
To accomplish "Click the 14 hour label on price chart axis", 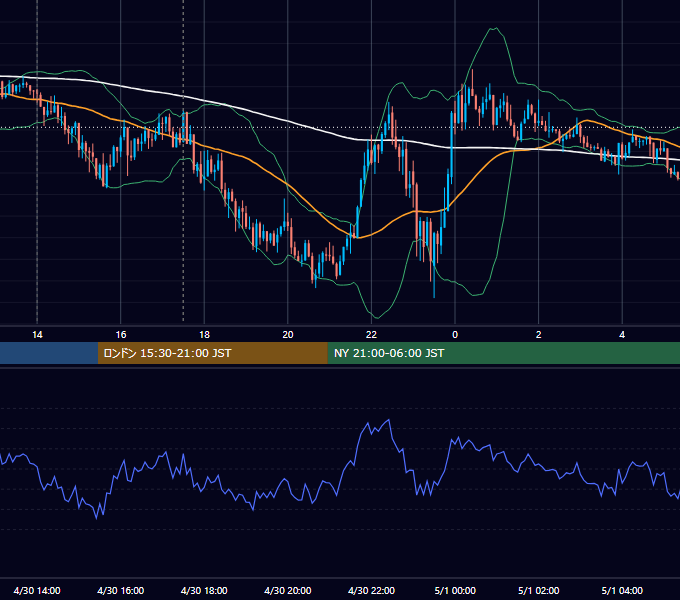I will 37,335.
